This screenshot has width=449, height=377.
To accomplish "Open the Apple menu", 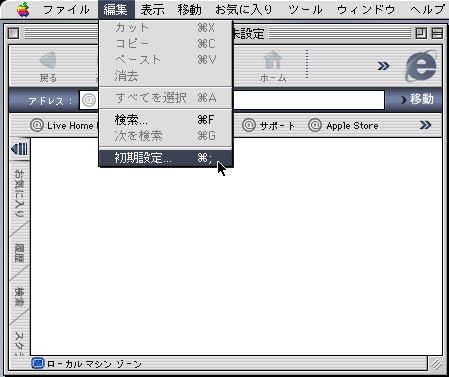I will tap(23, 9).
